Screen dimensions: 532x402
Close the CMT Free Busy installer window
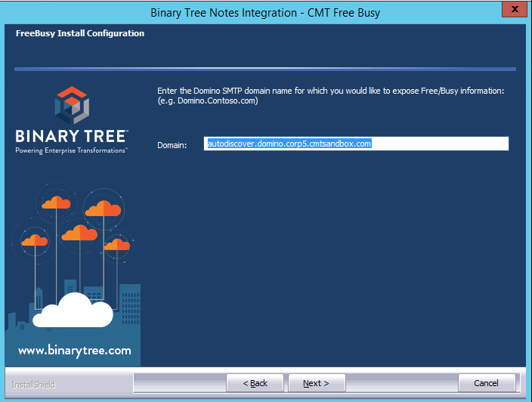[x=515, y=9]
